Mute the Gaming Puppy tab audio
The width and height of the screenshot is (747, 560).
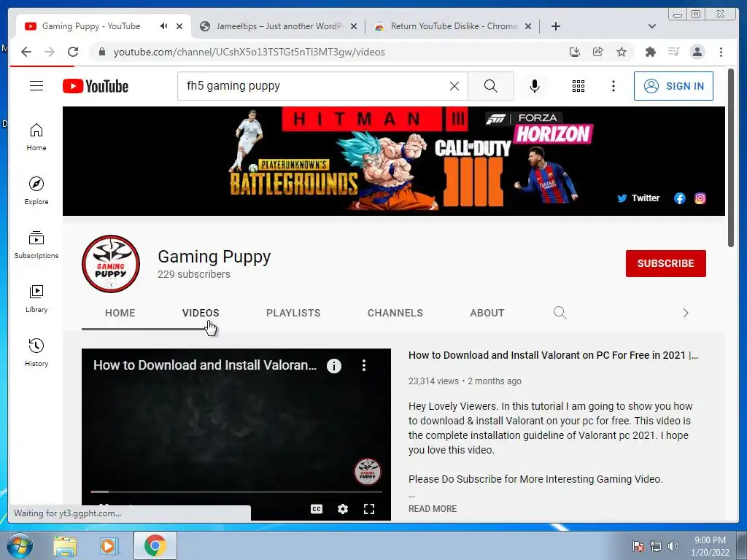point(164,26)
